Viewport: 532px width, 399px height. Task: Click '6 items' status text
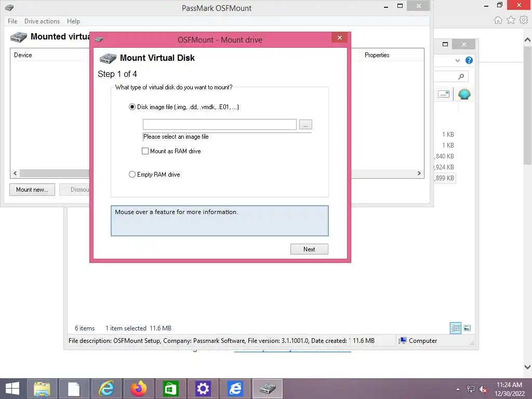[85, 328]
